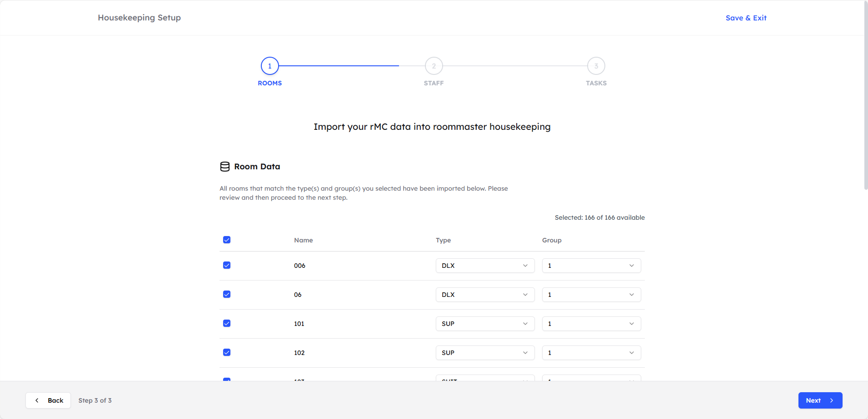Deselect the checkbox for room 06
The image size is (868, 419).
tap(227, 294)
